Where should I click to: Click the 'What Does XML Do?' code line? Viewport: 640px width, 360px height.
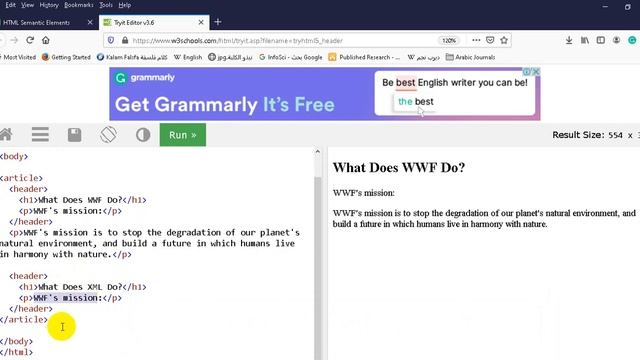click(82, 287)
